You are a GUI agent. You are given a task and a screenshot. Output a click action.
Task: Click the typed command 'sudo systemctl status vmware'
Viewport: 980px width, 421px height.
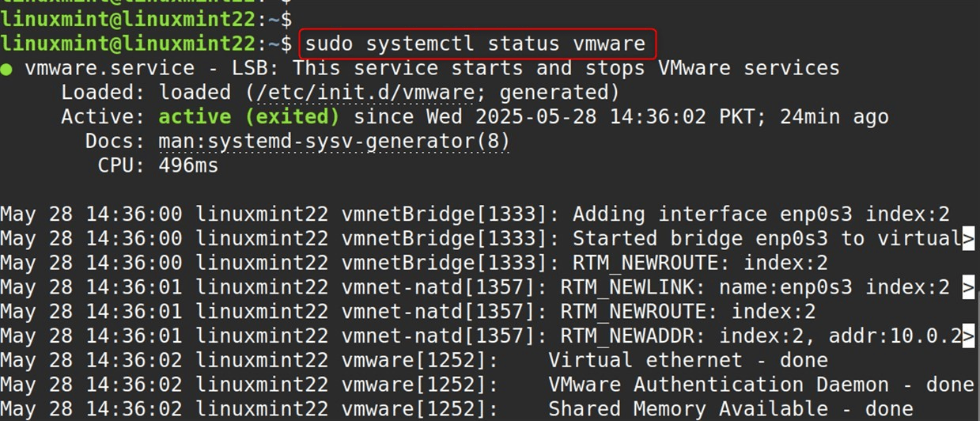point(477,44)
